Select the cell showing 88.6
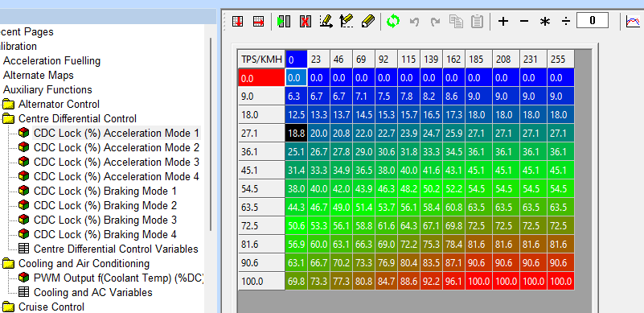The image size is (644, 313). point(408,282)
